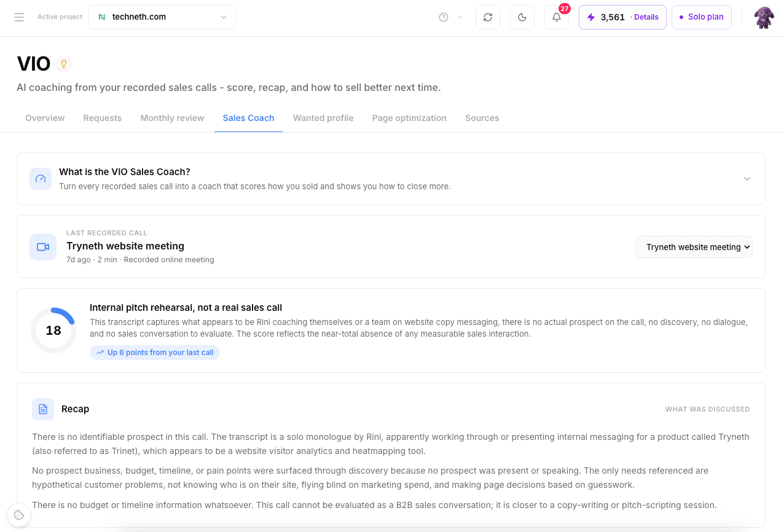Open the Tryneth website meeting call dropdown
Image resolution: width=784 pixels, height=532 pixels.
click(694, 247)
